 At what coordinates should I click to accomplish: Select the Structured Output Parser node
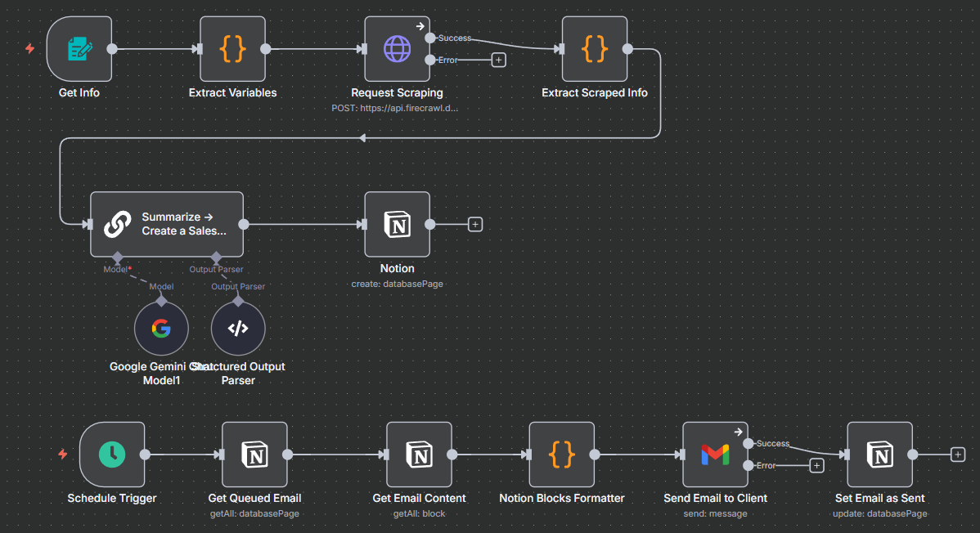(238, 329)
